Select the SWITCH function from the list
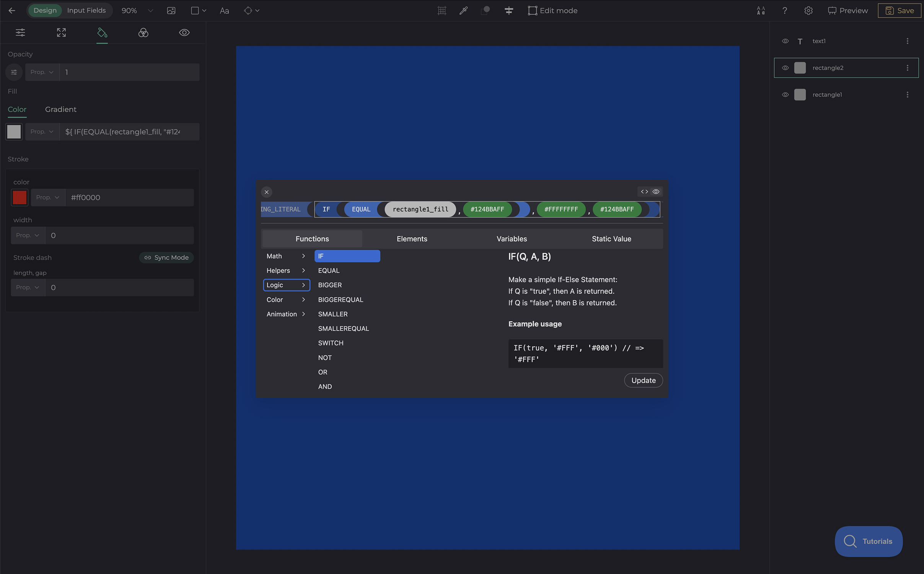The height and width of the screenshot is (574, 924). click(331, 343)
